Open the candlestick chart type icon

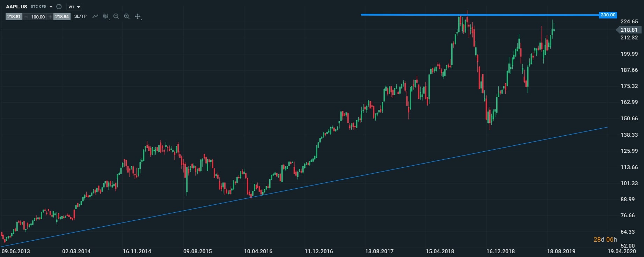click(x=106, y=16)
